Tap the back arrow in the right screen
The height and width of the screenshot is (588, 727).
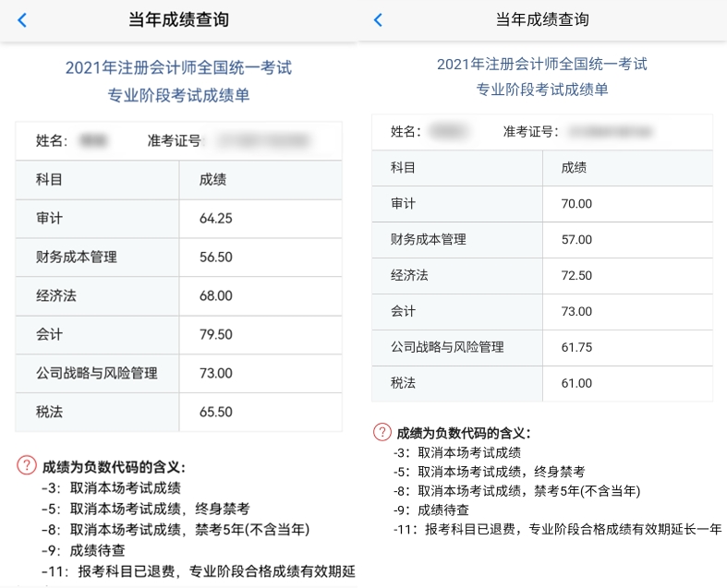(378, 19)
